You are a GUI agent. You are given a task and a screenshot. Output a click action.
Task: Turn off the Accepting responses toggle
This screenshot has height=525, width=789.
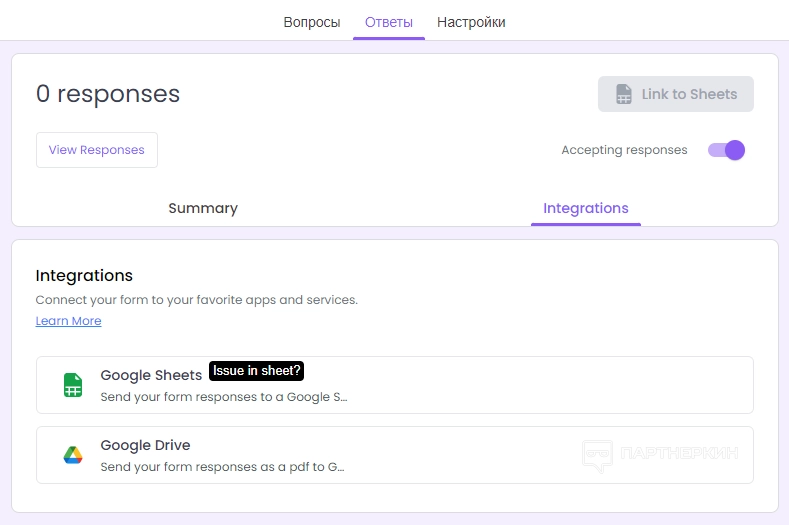[x=727, y=150]
